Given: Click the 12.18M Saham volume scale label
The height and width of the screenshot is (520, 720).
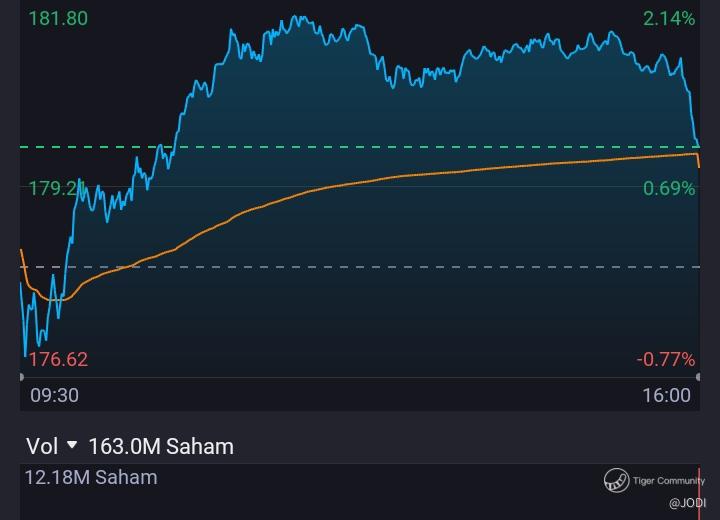Looking at the screenshot, I should (x=91, y=477).
